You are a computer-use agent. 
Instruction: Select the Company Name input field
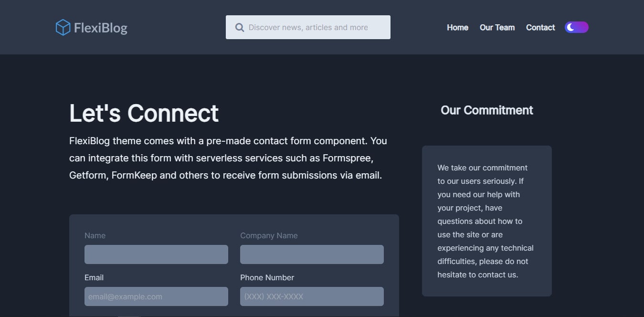pyautogui.click(x=312, y=254)
